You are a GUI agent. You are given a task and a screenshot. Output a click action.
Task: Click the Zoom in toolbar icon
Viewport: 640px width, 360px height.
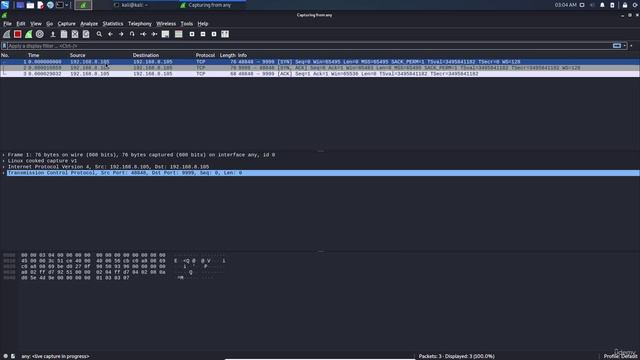(192, 34)
